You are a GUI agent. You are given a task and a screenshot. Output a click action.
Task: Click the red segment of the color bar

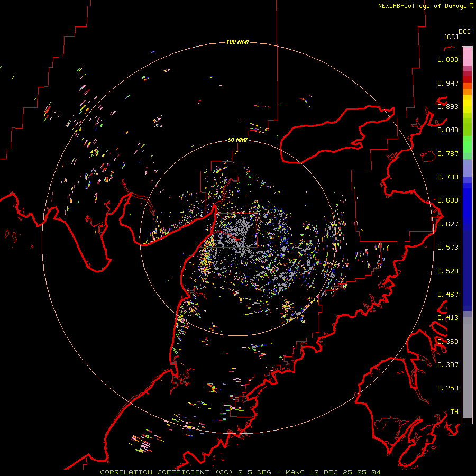click(467, 79)
